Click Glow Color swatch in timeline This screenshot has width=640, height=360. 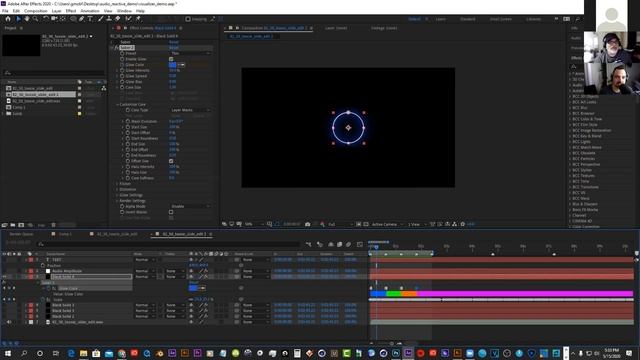[193, 288]
